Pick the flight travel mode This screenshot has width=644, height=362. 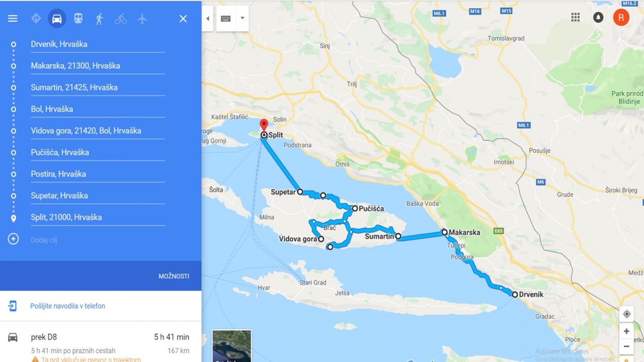pyautogui.click(x=142, y=18)
